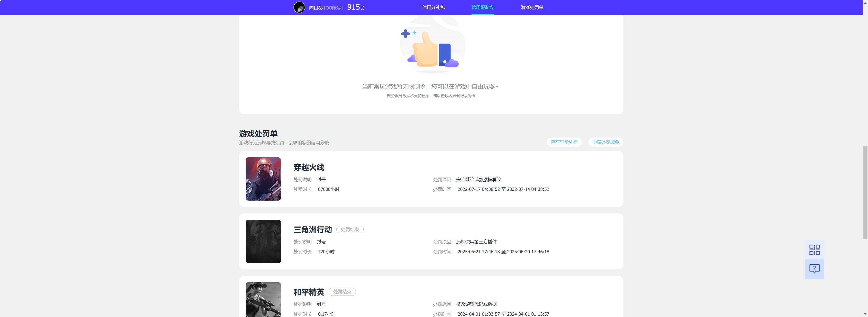Open the QR code floating button
This screenshot has height=317, width=868.
pyautogui.click(x=814, y=250)
